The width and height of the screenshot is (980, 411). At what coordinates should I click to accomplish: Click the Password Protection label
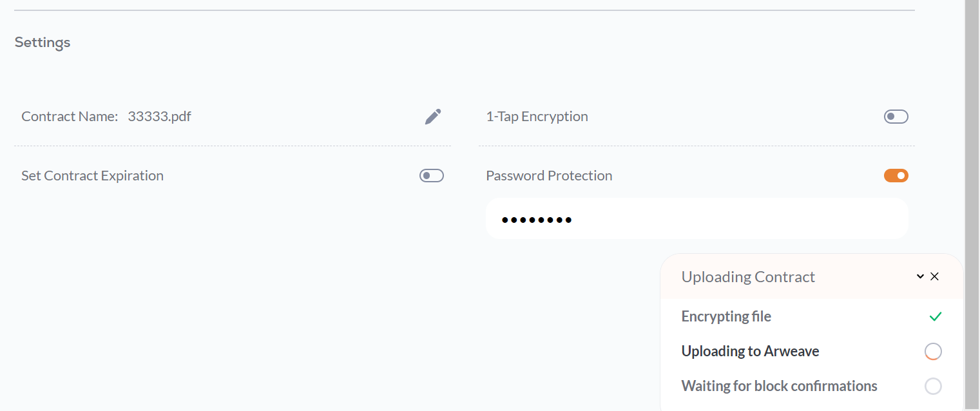pos(549,176)
